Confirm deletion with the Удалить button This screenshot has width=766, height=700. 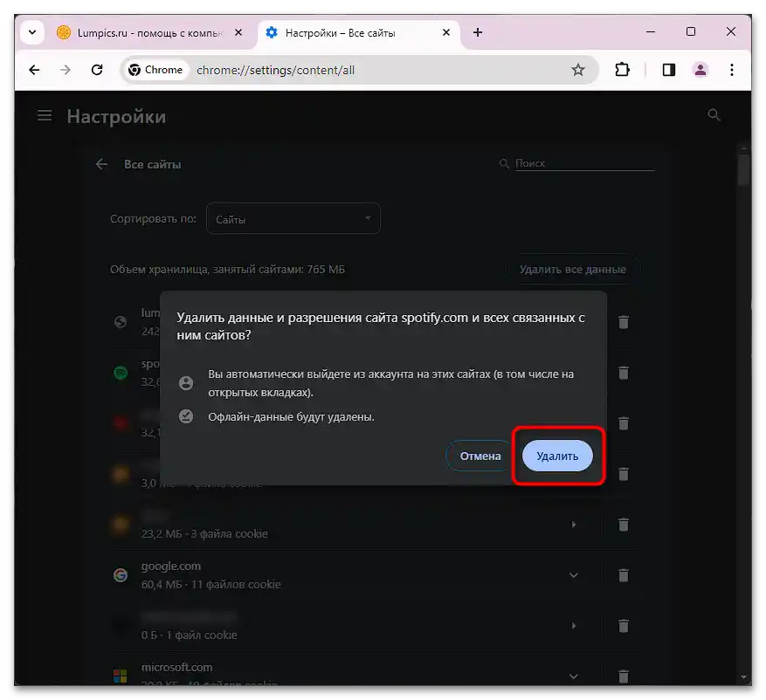556,455
